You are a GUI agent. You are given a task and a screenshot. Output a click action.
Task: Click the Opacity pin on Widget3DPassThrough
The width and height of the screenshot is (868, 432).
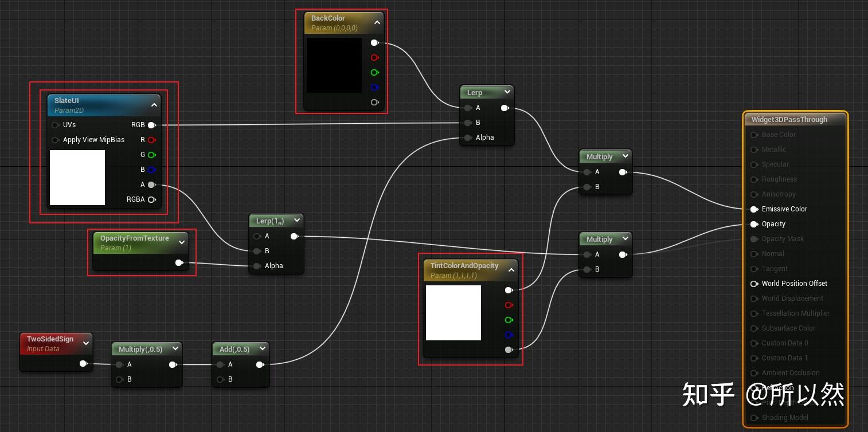click(x=754, y=224)
